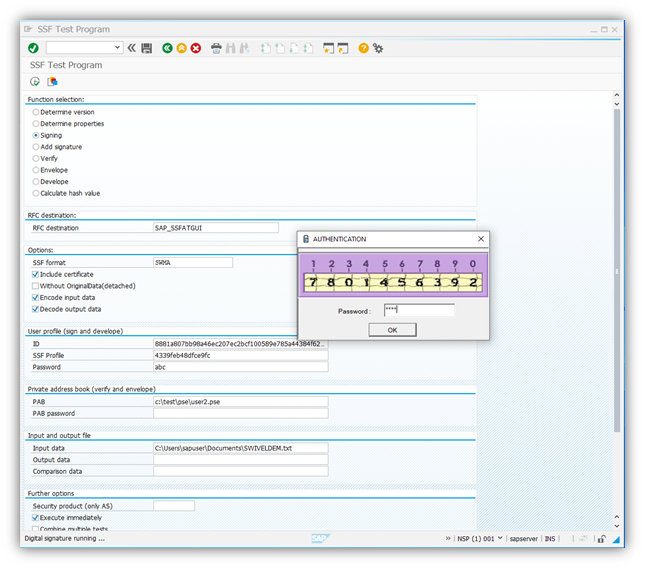
Task: Click the red Cancel toolbar icon
Action: coord(196,48)
